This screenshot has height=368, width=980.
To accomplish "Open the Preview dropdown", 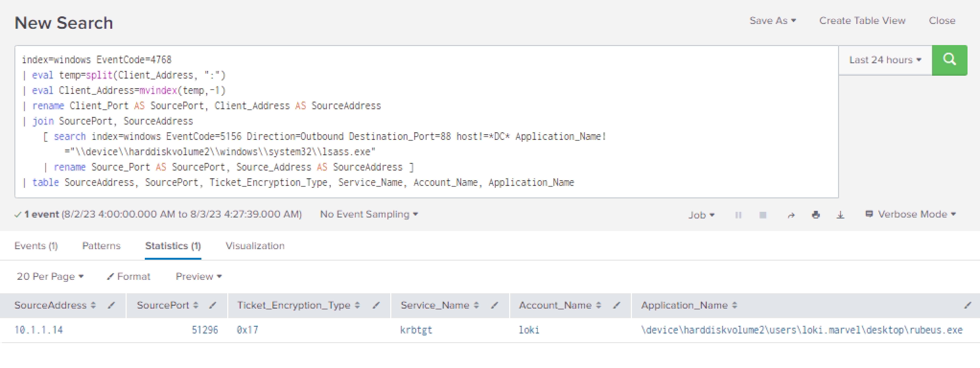I will (x=198, y=276).
